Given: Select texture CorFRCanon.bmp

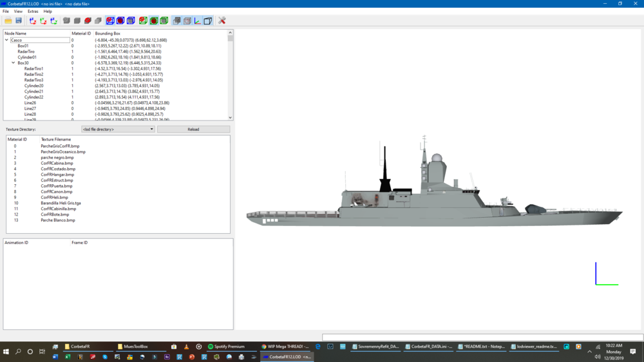Looking at the screenshot, I should [56, 191].
